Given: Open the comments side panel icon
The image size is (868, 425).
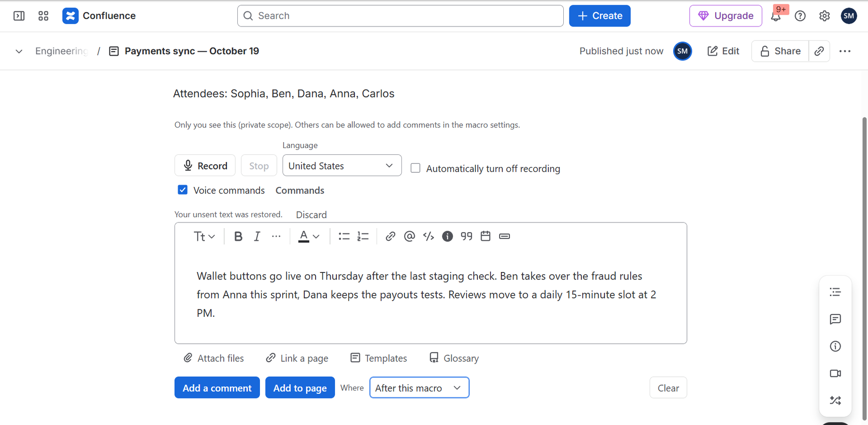Looking at the screenshot, I should [x=835, y=319].
